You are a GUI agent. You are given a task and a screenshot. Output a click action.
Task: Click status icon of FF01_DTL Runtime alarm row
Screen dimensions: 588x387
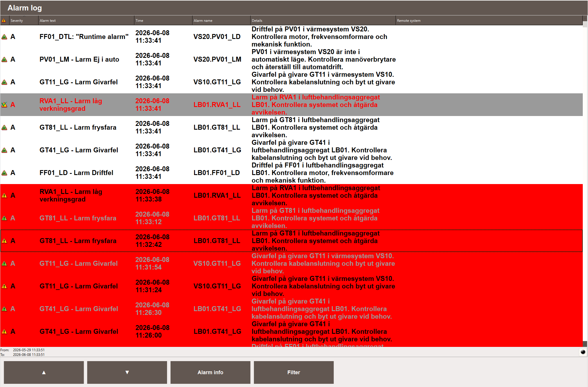point(4,37)
